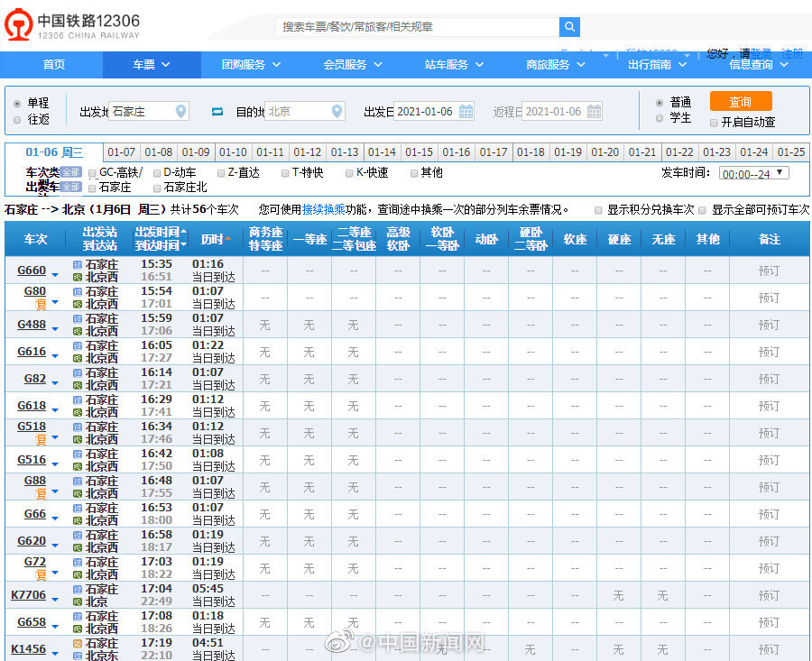
Task: Switch to the 01-07 date tab
Action: pos(122,152)
